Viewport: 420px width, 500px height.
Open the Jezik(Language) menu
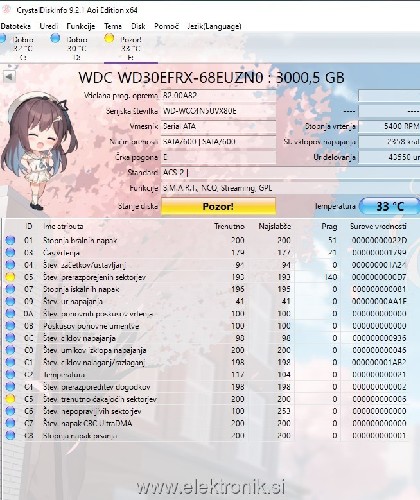click(x=214, y=26)
